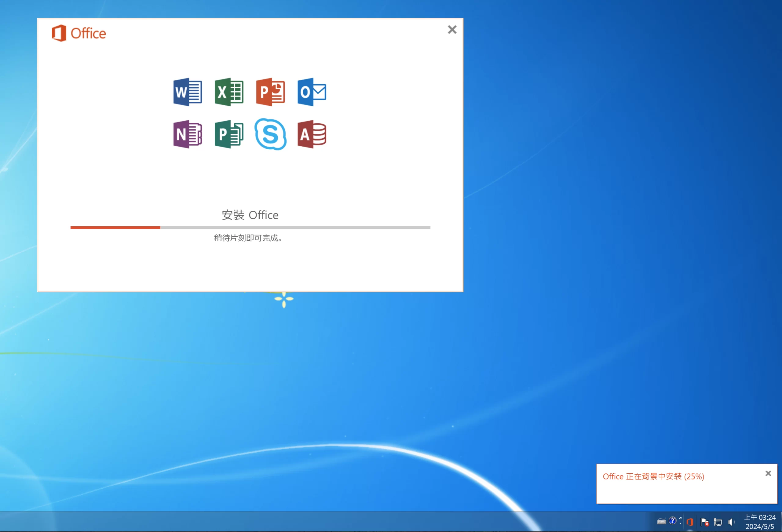Click the Office install progress bar

pos(250,228)
